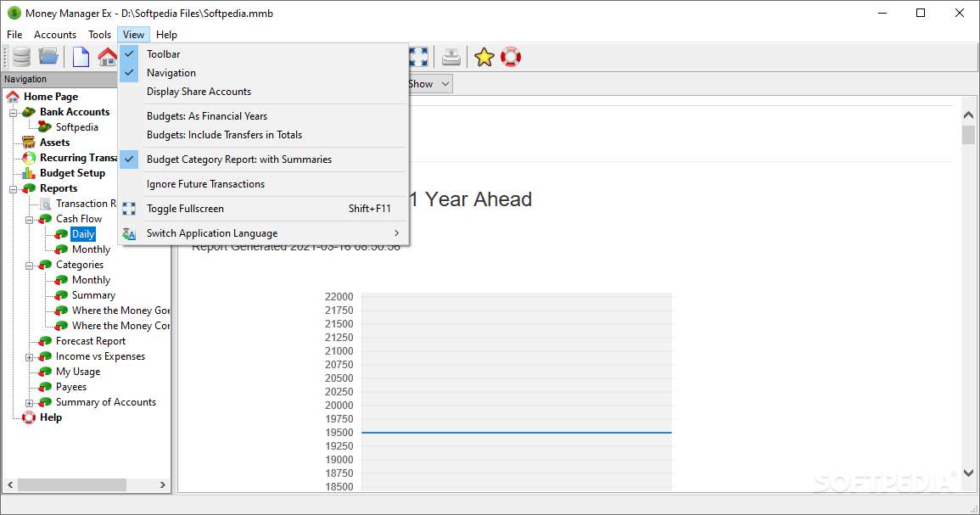980x515 pixels.
Task: Click the Money Manager Ex title bar icon
Action: coord(14,13)
